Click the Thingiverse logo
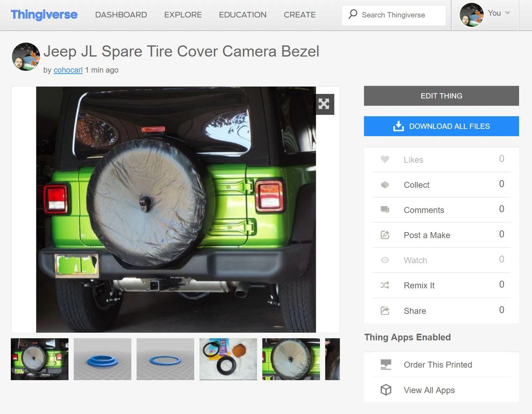The width and height of the screenshot is (532, 414). click(44, 15)
